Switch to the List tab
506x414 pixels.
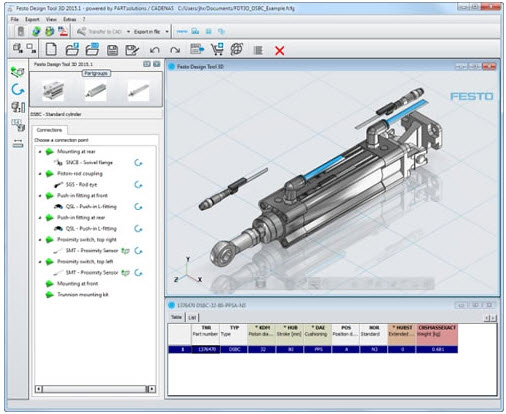(192, 317)
